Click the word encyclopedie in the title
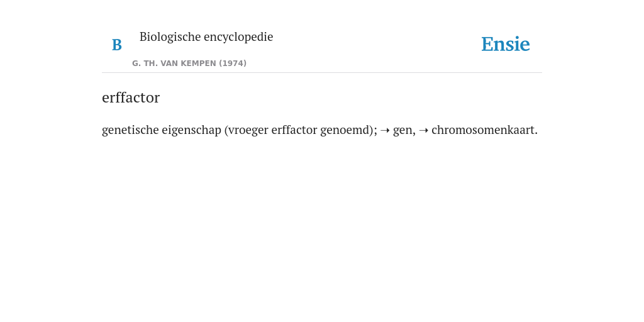Image resolution: width=644 pixels, height=322 pixels. coord(238,37)
